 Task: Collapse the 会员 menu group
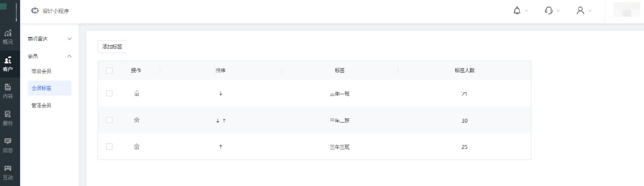[70, 56]
